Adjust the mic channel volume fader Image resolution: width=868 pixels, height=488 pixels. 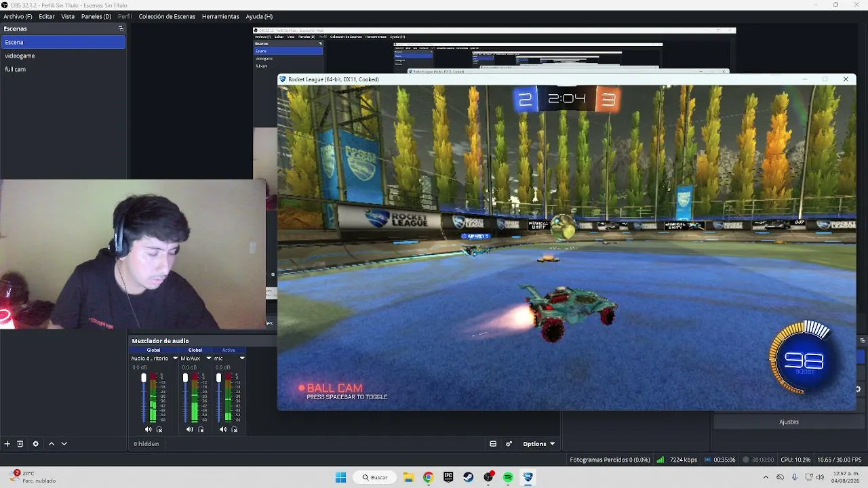(x=218, y=378)
